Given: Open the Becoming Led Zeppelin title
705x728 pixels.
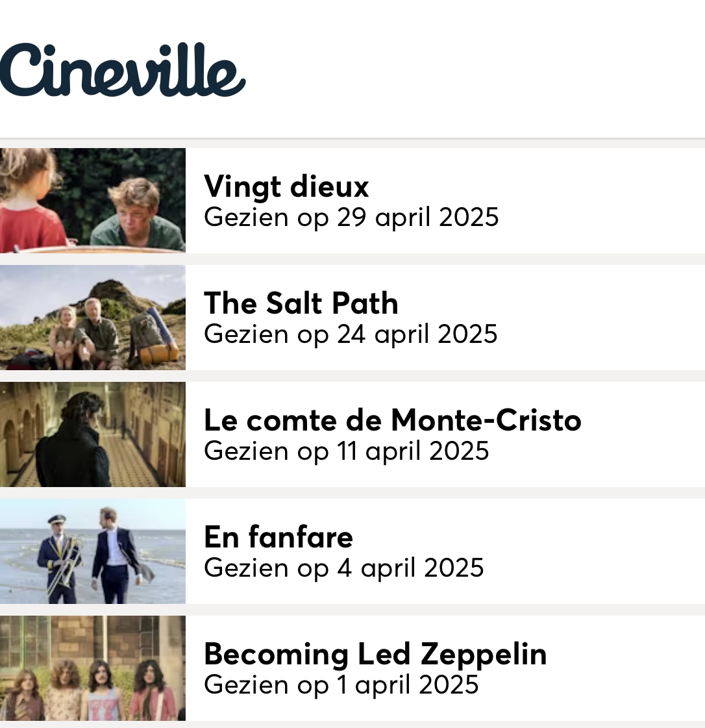Looking at the screenshot, I should [375, 655].
